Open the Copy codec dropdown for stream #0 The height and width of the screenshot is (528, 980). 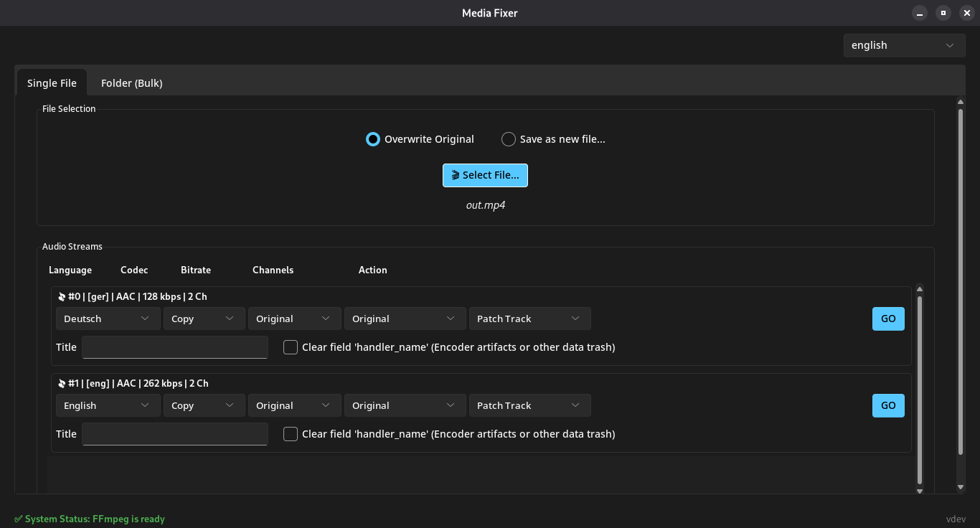(204, 319)
